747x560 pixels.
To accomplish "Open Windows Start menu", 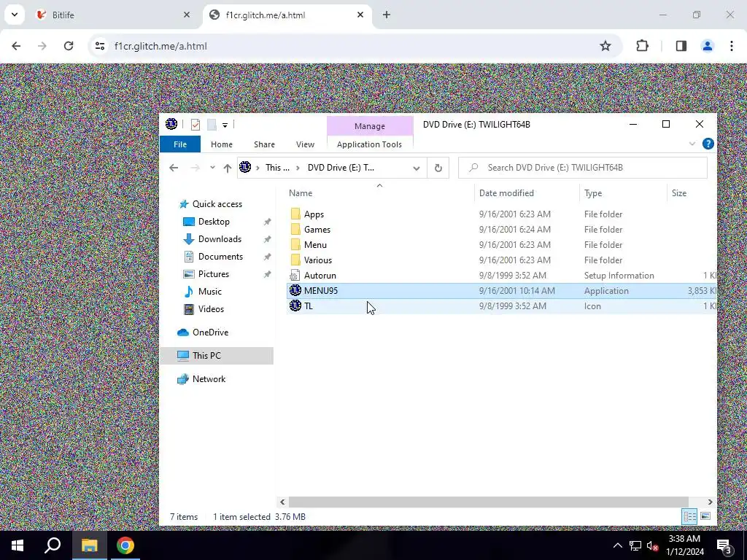I will pos(18,545).
